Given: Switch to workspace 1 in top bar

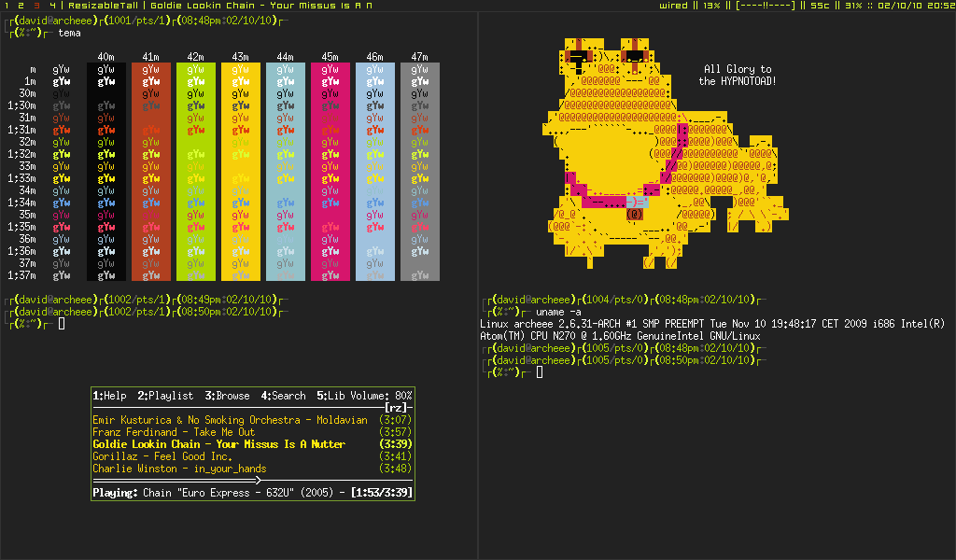Looking at the screenshot, I should [x=5, y=6].
